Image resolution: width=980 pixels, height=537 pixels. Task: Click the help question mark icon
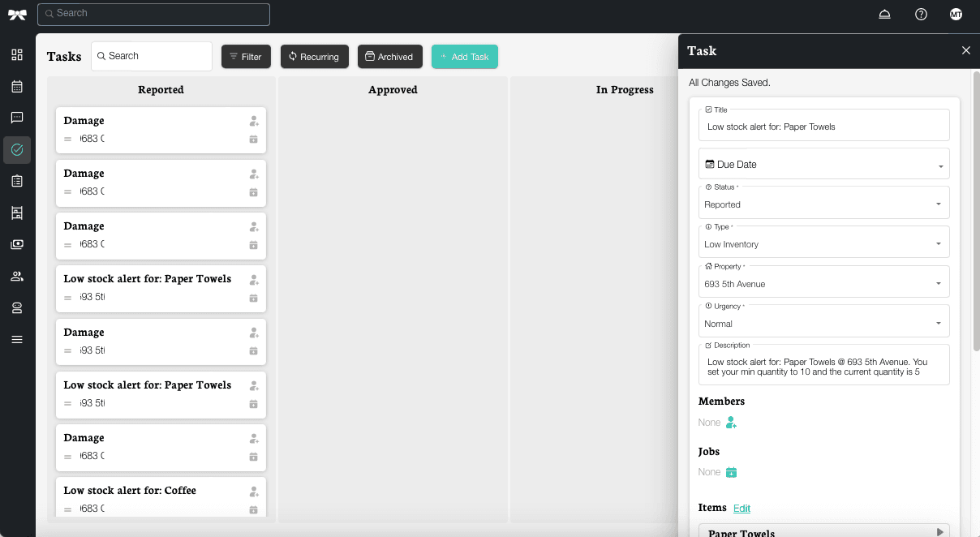click(921, 15)
